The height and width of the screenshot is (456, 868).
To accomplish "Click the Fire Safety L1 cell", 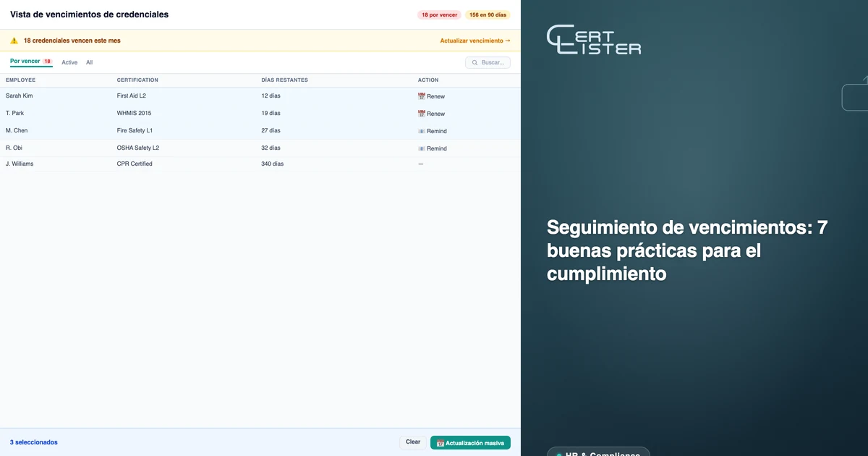I will [135, 130].
